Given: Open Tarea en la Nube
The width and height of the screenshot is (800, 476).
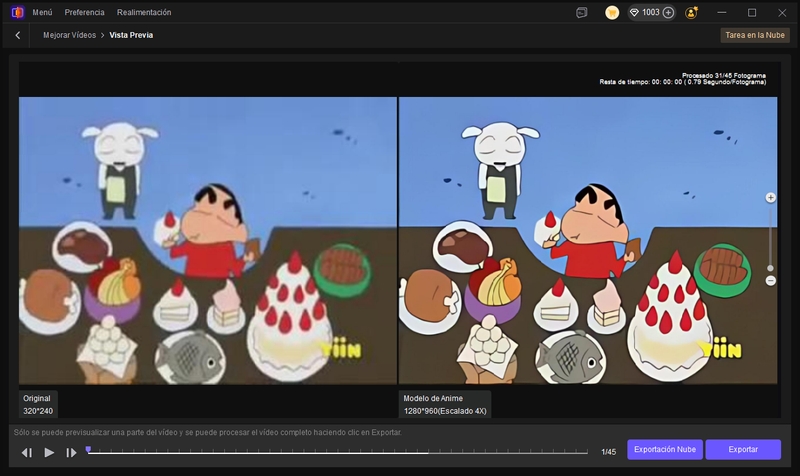Looking at the screenshot, I should pos(755,35).
